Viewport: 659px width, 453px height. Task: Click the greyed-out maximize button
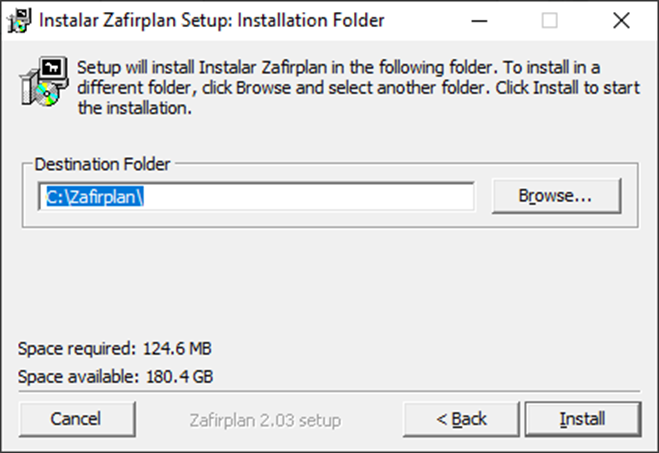tap(549, 20)
